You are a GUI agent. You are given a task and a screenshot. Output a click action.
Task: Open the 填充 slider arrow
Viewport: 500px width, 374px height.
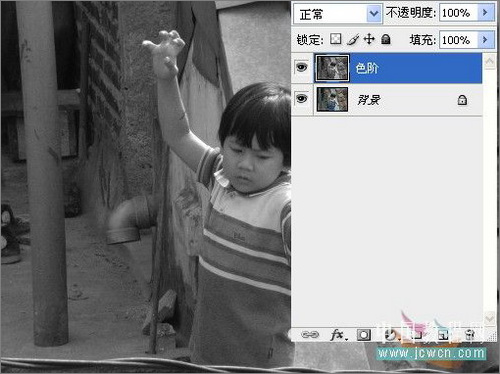(485, 40)
